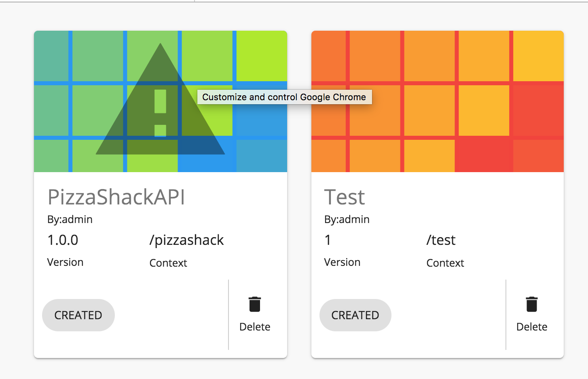Viewport: 588px width, 379px height.
Task: Select the Test API title
Action: [x=344, y=197]
